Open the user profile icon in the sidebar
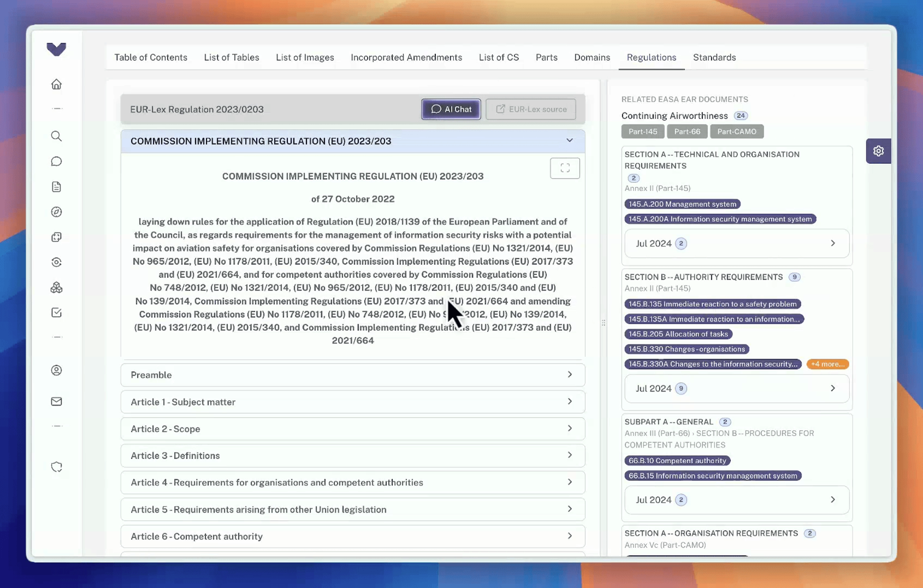Viewport: 923px width, 588px height. tap(56, 371)
